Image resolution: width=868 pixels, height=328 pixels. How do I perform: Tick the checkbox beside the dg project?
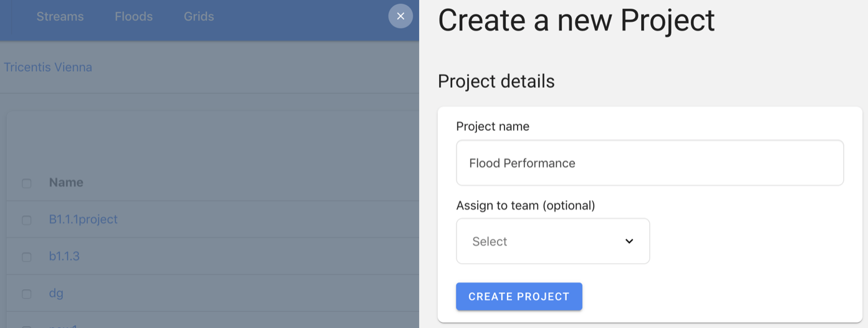pos(27,294)
